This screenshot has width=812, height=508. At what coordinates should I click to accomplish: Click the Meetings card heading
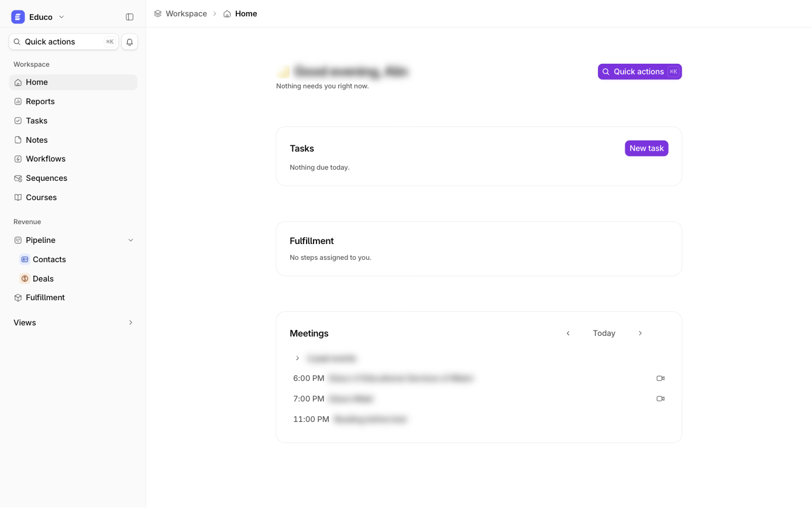point(309,334)
